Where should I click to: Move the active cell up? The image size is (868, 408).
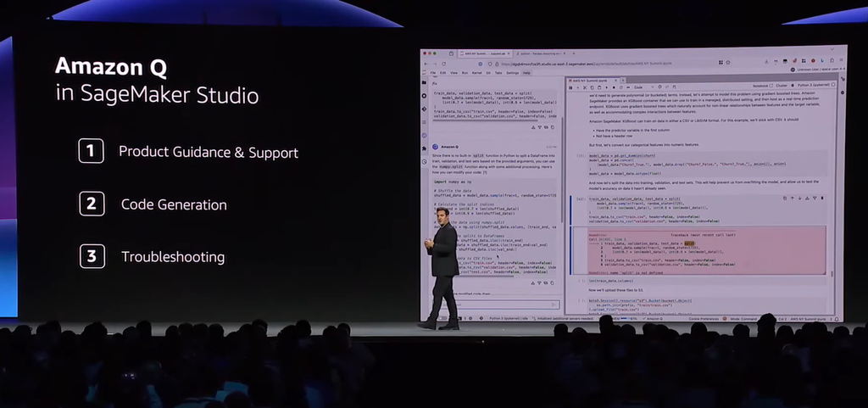[793, 198]
